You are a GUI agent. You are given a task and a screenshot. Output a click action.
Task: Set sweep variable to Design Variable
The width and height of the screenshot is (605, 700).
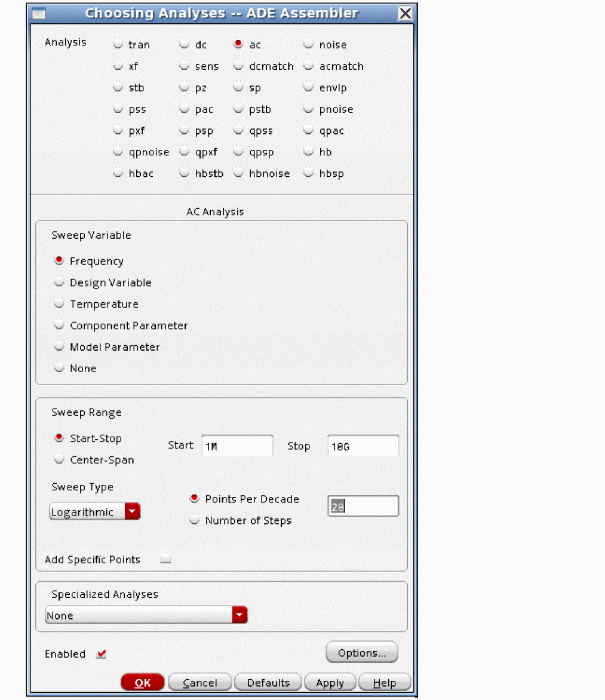coord(59,282)
